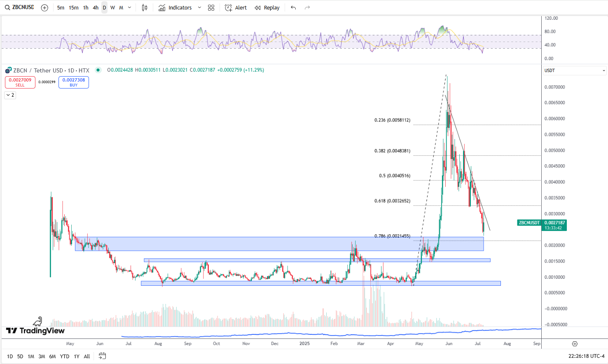Viewport: 608px width, 364px height.
Task: Select the daily D timeframe
Action: tap(104, 7)
